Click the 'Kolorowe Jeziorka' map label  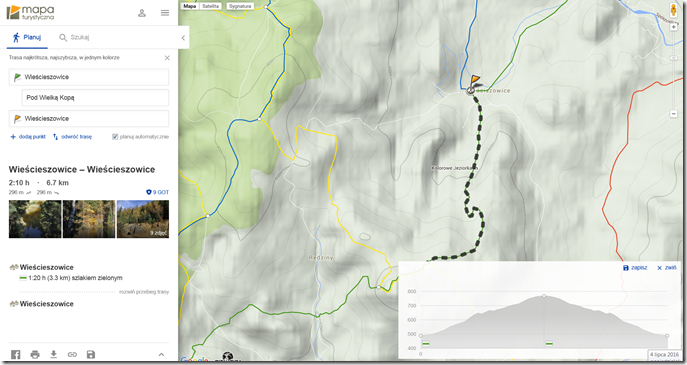click(x=455, y=168)
